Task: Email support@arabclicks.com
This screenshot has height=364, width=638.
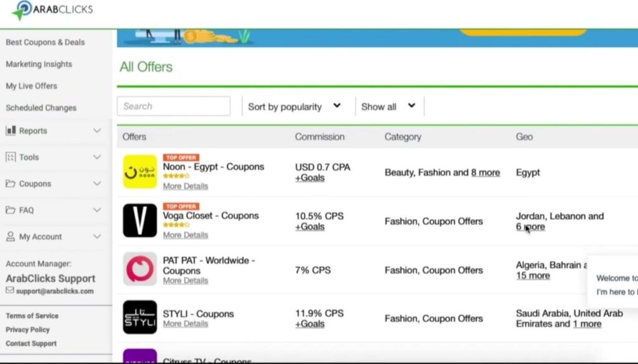Action: 55,291
